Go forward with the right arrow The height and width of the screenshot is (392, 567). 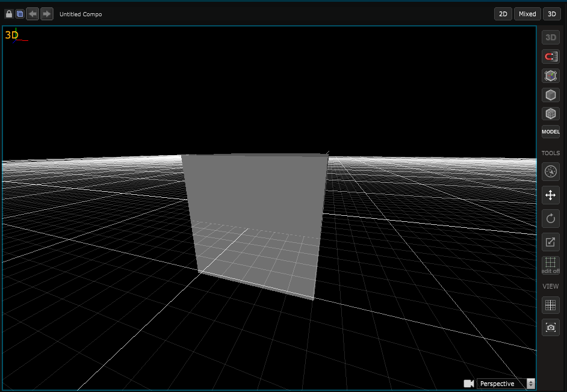click(46, 14)
